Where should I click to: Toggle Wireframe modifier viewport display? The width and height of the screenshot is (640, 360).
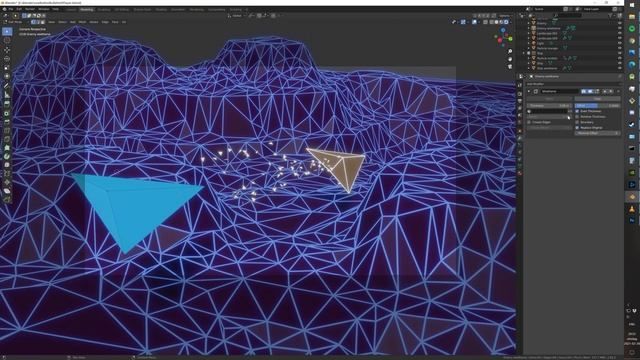[x=590, y=91]
